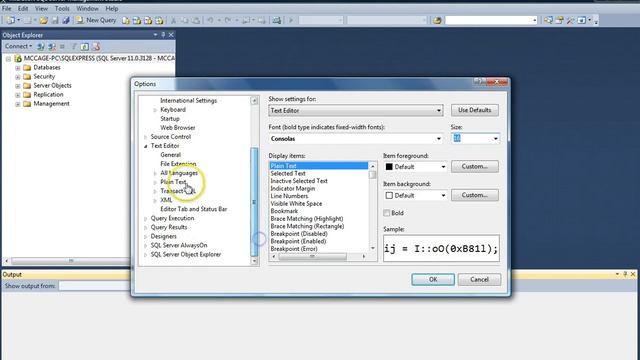Image resolution: width=640 pixels, height=360 pixels.
Task: Open the Edit menu
Action: (23, 8)
